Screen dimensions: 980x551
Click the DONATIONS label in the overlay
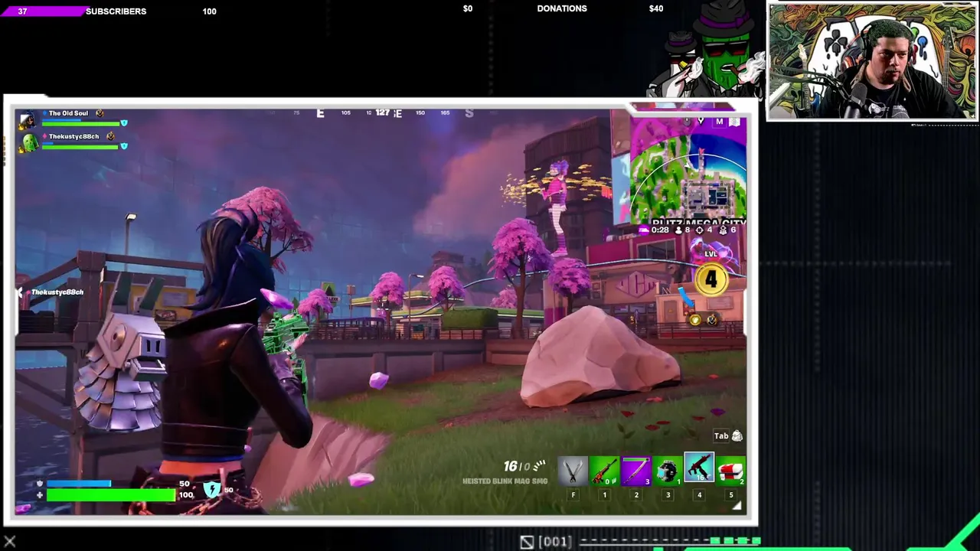[x=562, y=8]
